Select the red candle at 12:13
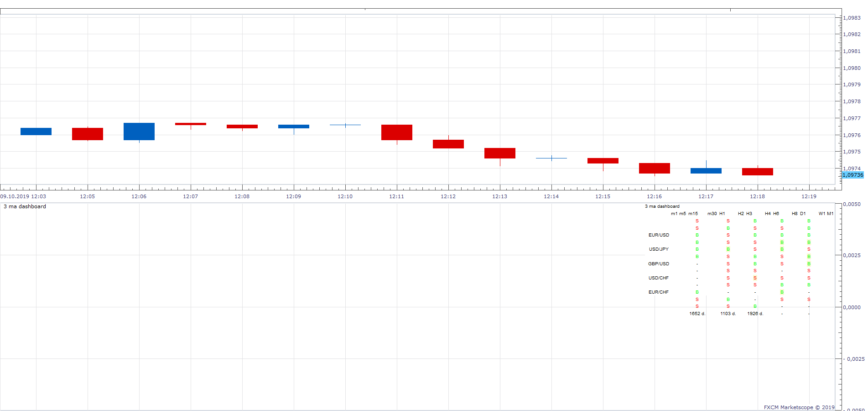The image size is (868, 411). click(500, 153)
